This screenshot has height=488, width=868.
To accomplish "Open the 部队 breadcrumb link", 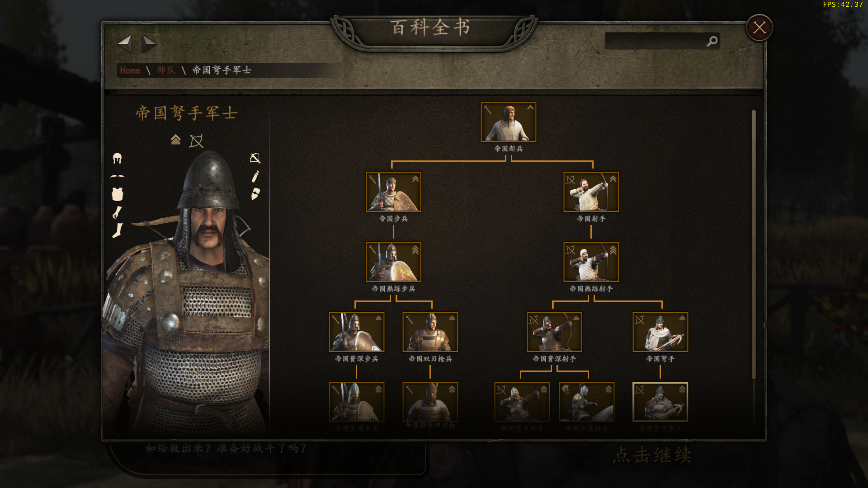I will coord(166,70).
